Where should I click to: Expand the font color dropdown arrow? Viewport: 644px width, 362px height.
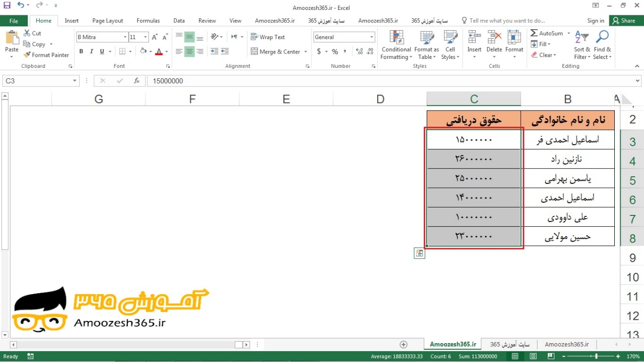(167, 52)
